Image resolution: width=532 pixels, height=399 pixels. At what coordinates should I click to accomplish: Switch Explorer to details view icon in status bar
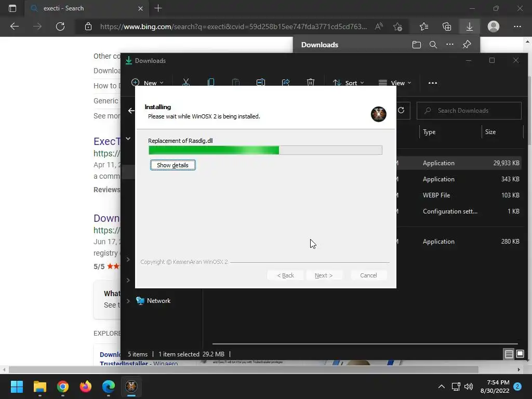[x=509, y=354]
